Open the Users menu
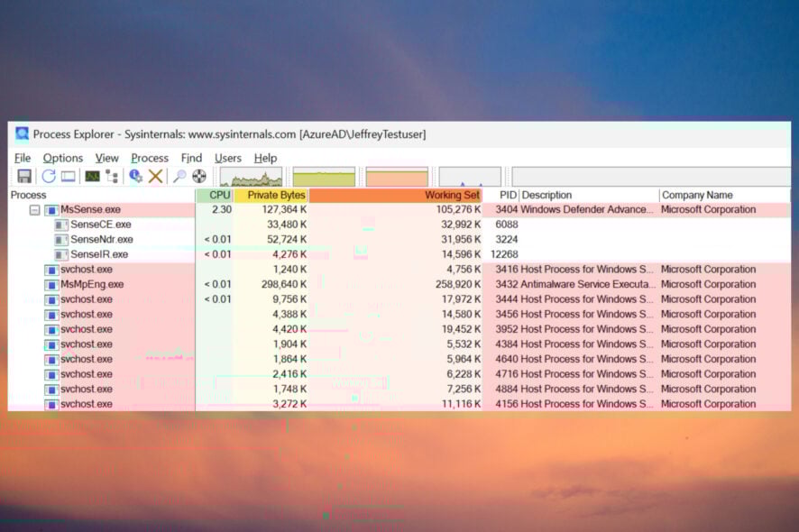 pos(227,158)
